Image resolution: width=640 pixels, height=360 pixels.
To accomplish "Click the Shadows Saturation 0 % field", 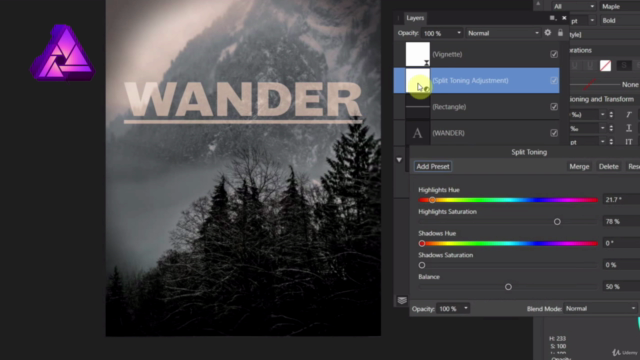I will (621, 265).
